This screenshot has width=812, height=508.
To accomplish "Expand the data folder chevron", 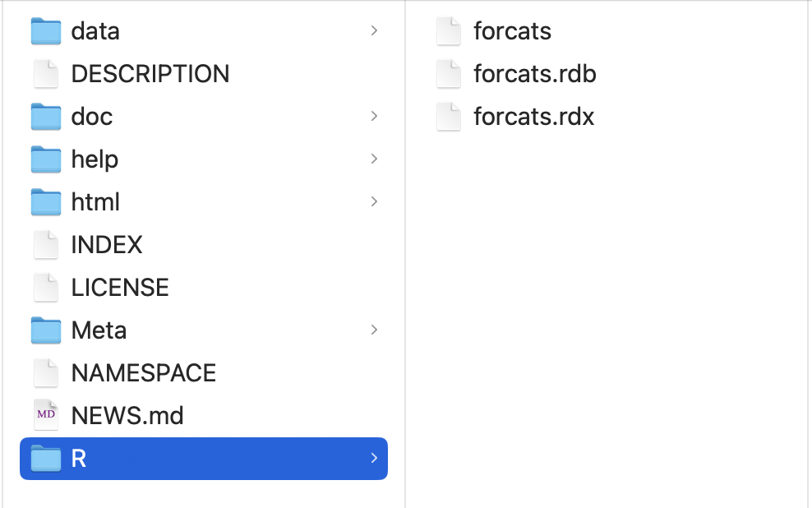I will click(374, 31).
